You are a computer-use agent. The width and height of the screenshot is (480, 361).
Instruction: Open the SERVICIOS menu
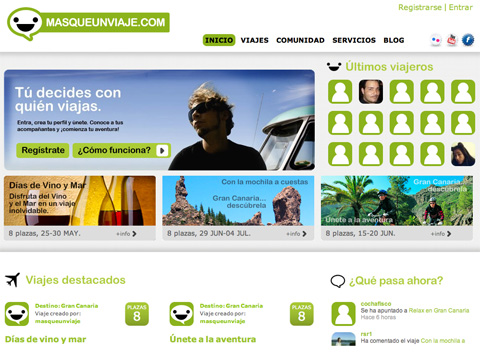coord(354,40)
